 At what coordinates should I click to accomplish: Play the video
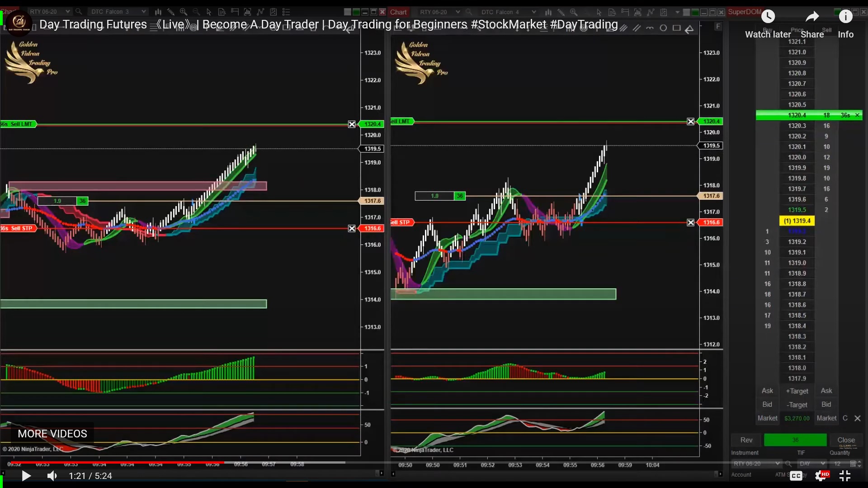pos(26,476)
